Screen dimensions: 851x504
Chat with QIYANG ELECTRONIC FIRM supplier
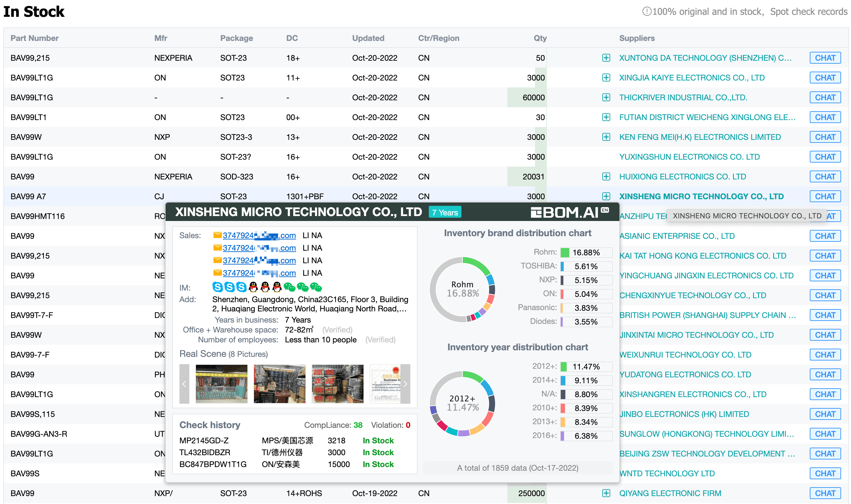click(825, 493)
